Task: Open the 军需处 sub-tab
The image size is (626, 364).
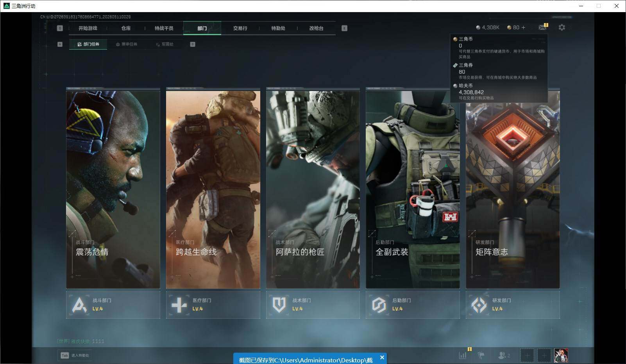Action: [165, 44]
